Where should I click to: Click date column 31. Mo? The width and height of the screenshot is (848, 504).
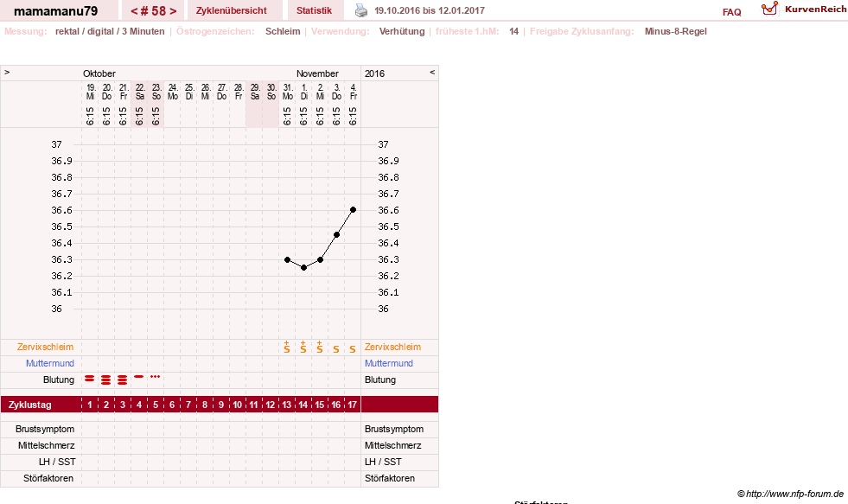(288, 92)
